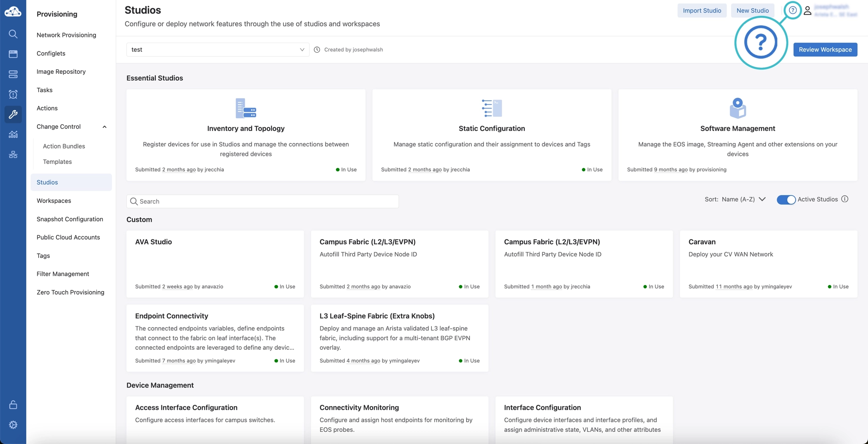Open the help question mark icon

coord(792,10)
